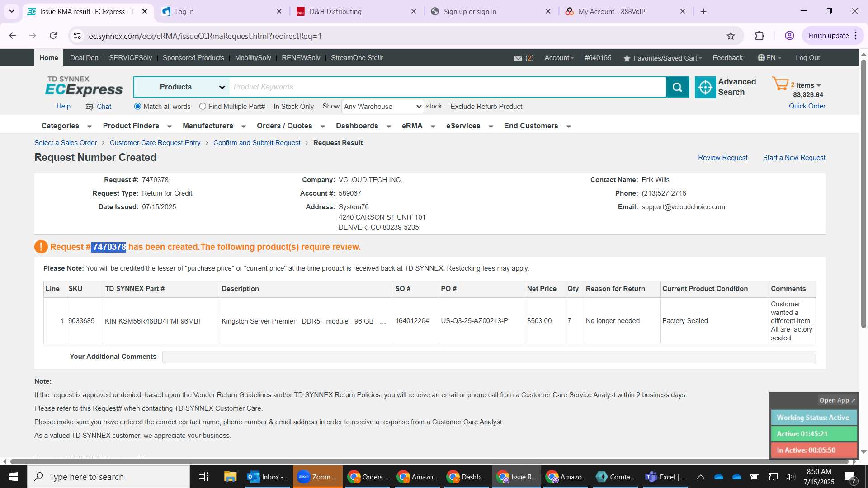Screen dimensions: 868x488
Task: Click Start a New Request link
Action: tap(794, 158)
